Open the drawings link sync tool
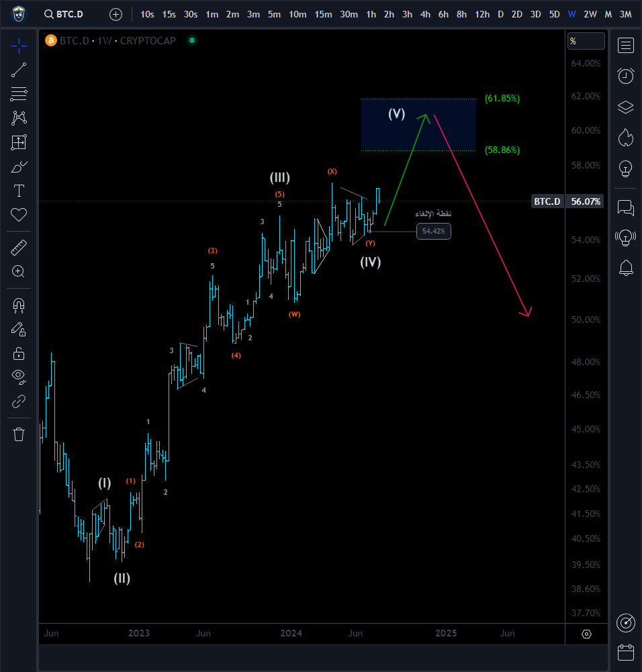Image resolution: width=642 pixels, height=672 pixels. (x=19, y=401)
